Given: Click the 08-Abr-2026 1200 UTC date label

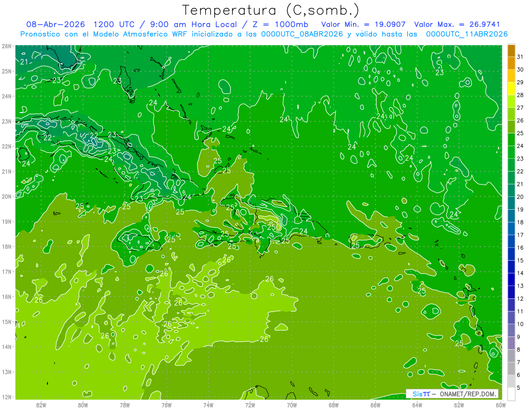Looking at the screenshot, I should pyautogui.click(x=83, y=24).
